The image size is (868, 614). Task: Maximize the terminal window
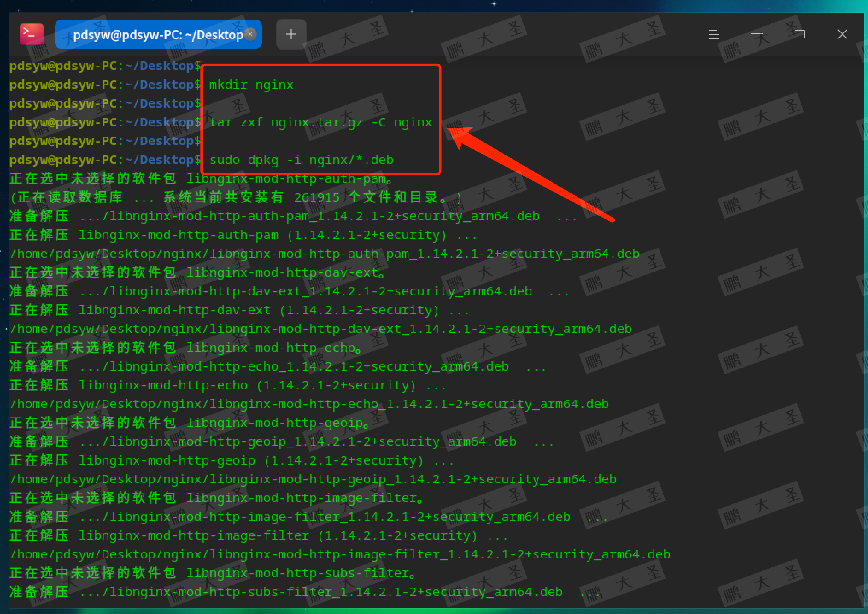coord(799,34)
